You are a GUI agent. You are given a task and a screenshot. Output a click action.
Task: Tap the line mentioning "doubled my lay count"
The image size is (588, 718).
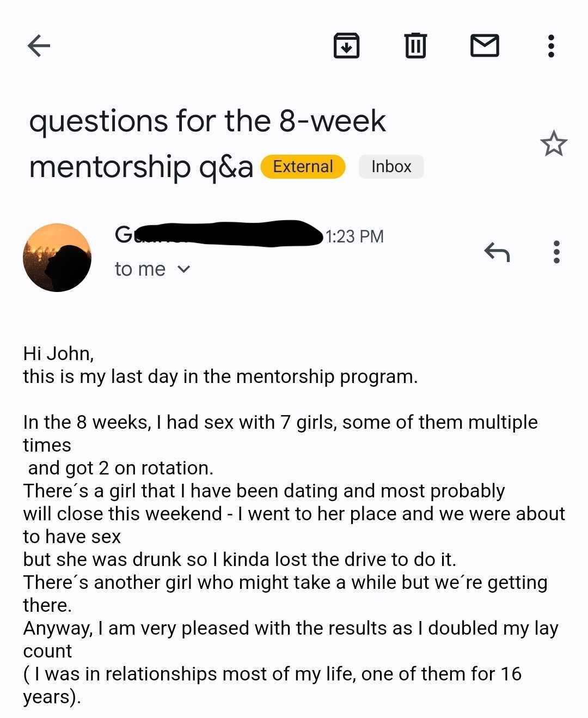point(290,628)
